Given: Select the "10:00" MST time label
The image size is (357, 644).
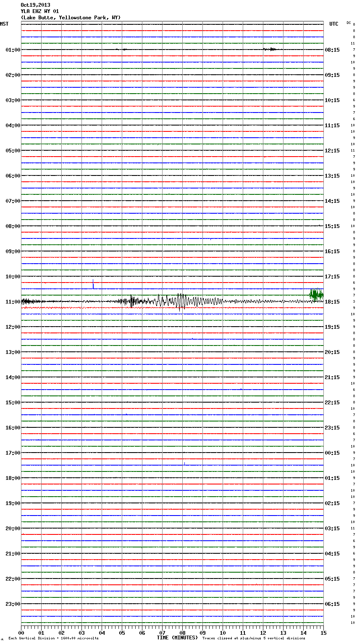Looking at the screenshot, I should (13, 277).
